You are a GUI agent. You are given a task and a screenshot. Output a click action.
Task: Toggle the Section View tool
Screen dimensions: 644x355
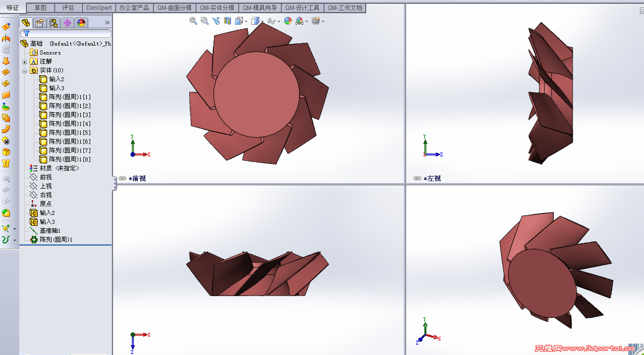click(x=228, y=21)
